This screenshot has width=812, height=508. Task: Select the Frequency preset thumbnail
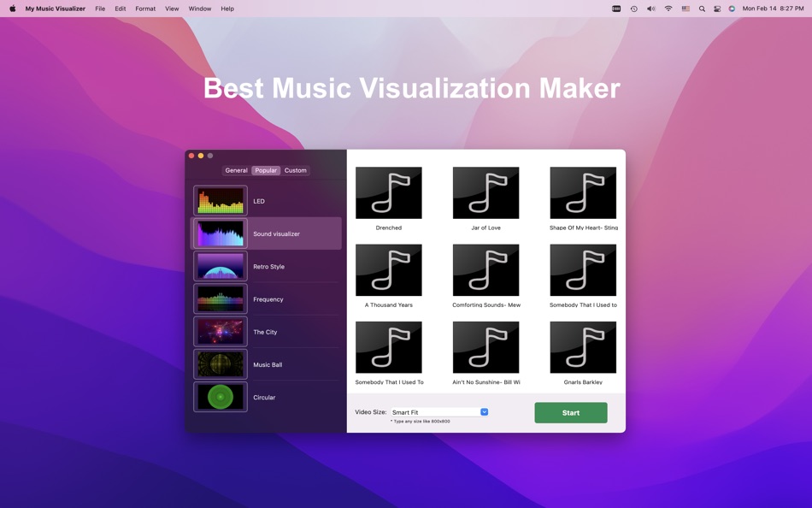pyautogui.click(x=220, y=298)
